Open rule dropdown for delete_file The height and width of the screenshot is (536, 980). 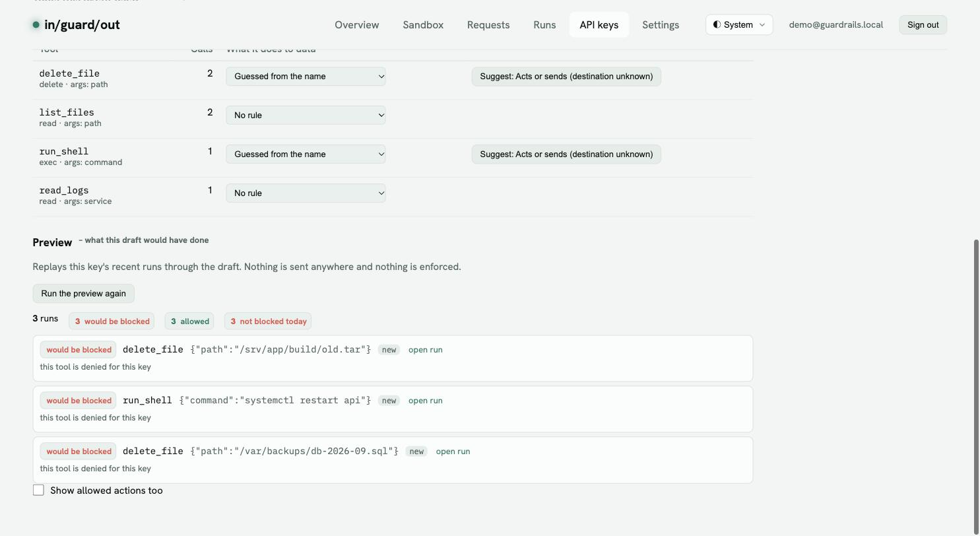point(306,77)
